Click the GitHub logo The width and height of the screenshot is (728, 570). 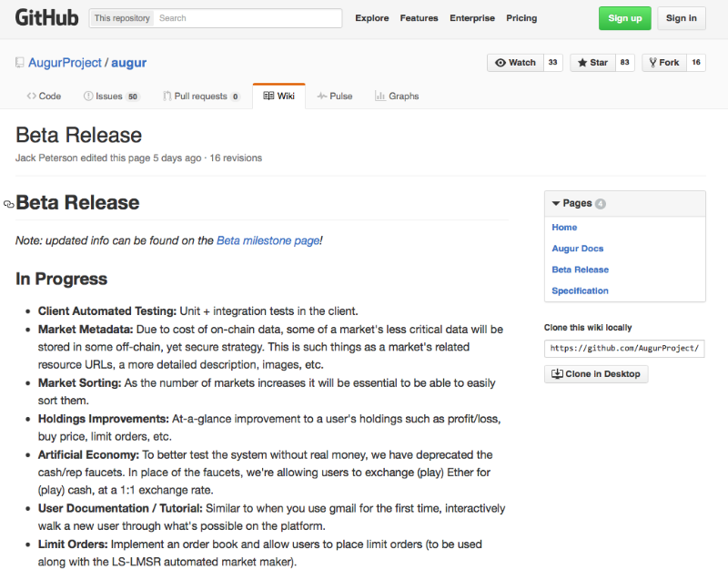pyautogui.click(x=47, y=17)
